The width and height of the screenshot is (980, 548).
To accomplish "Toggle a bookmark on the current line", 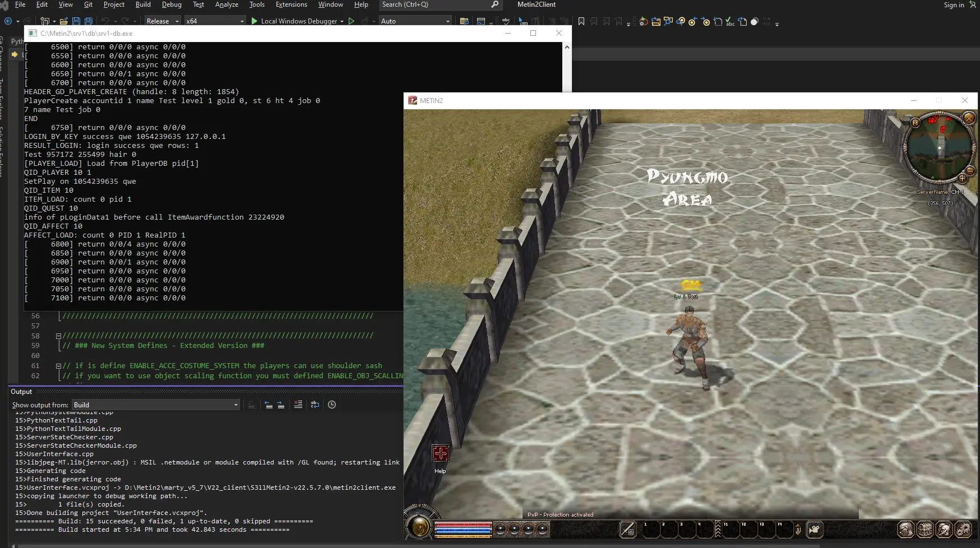I will pyautogui.click(x=581, y=21).
